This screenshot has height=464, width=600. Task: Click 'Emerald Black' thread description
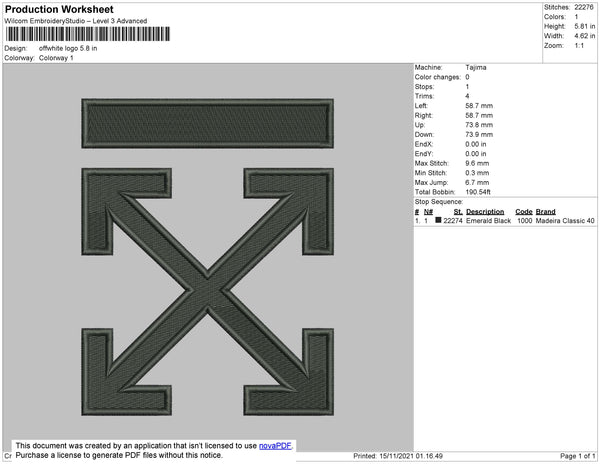click(x=488, y=221)
